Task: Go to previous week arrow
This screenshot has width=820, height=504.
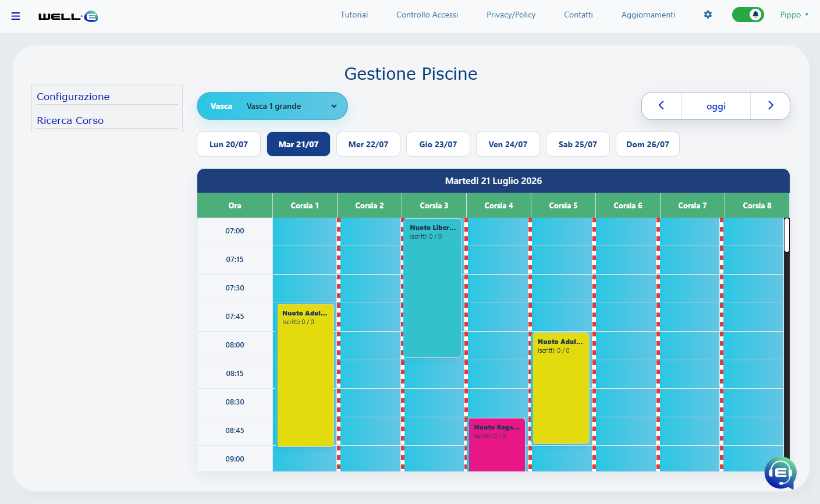Action: [661, 106]
